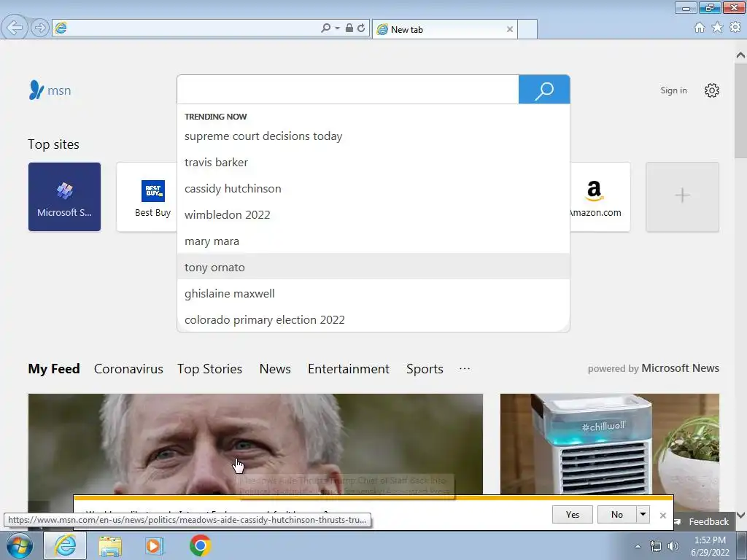Open the Meadows aide featured news story image

255,444
